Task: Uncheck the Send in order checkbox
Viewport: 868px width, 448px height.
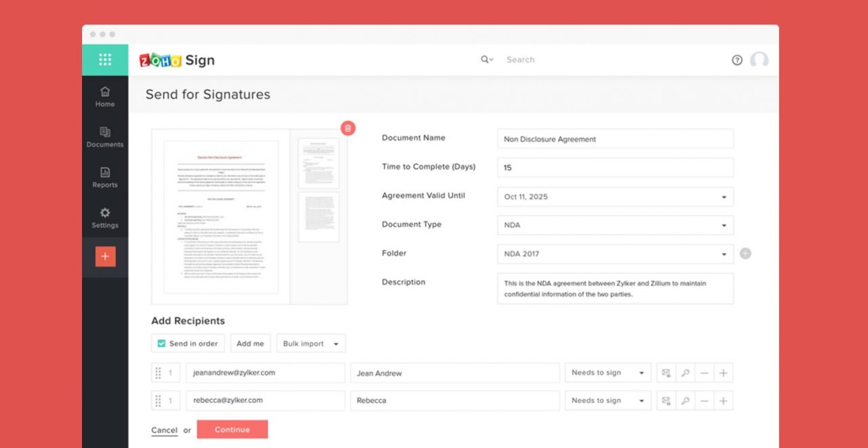Action: tap(161, 343)
